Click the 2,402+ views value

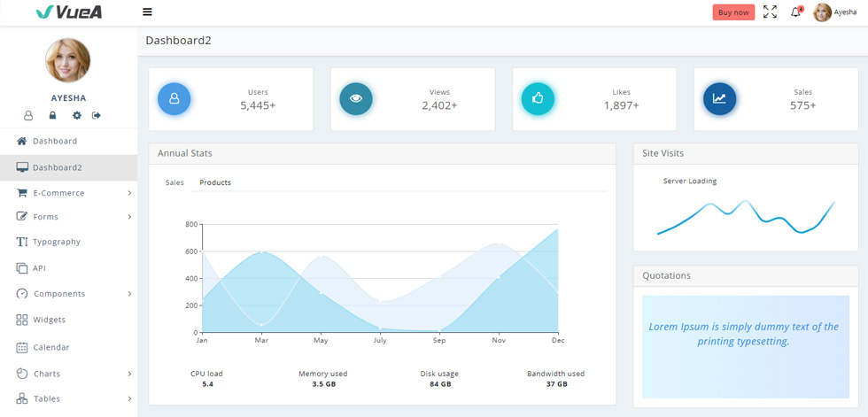click(x=439, y=105)
